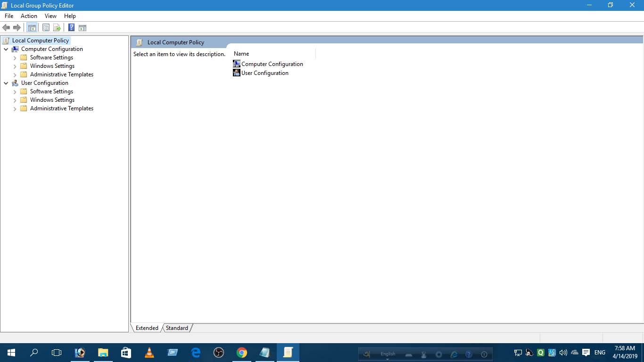Screen dimensions: 644x362
Task: Expand Windows Settings under User Configuration
Action: [x=15, y=100]
